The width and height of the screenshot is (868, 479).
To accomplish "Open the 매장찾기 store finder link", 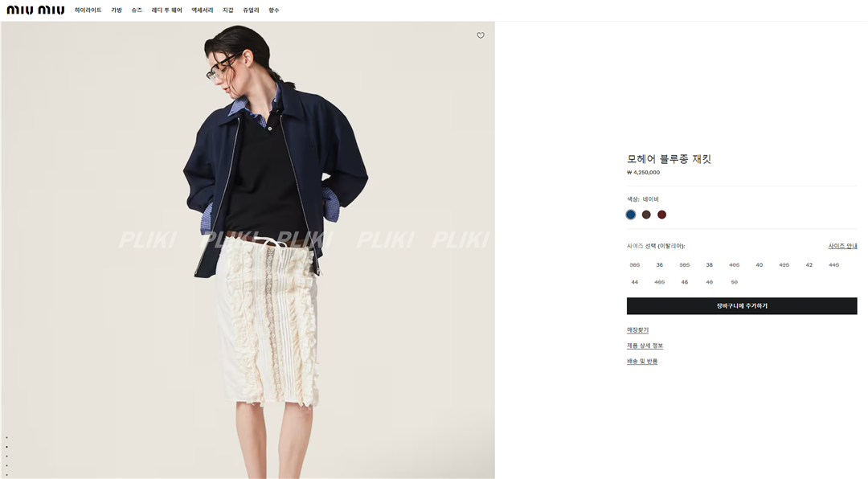I will click(x=637, y=330).
